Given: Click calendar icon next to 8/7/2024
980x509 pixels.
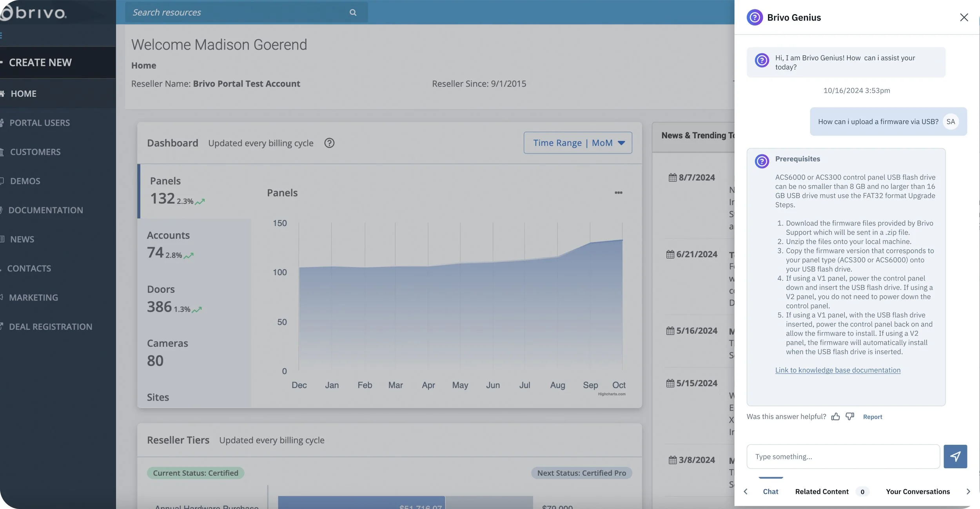Looking at the screenshot, I should point(672,178).
